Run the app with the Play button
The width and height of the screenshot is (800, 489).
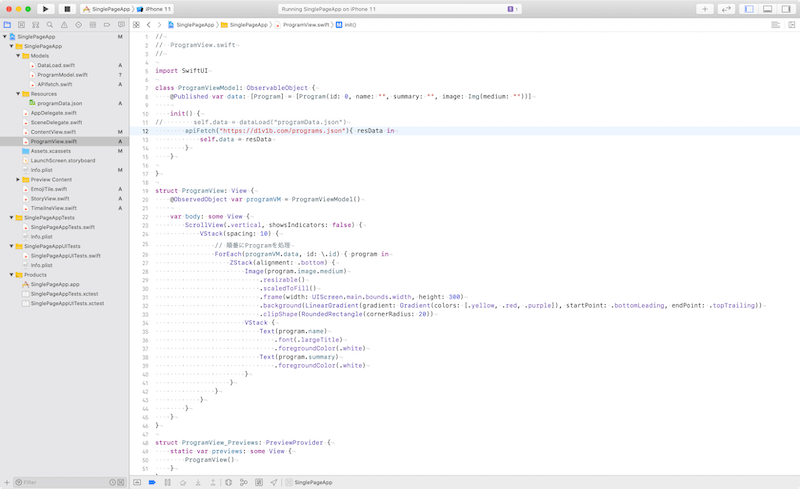(x=45, y=9)
